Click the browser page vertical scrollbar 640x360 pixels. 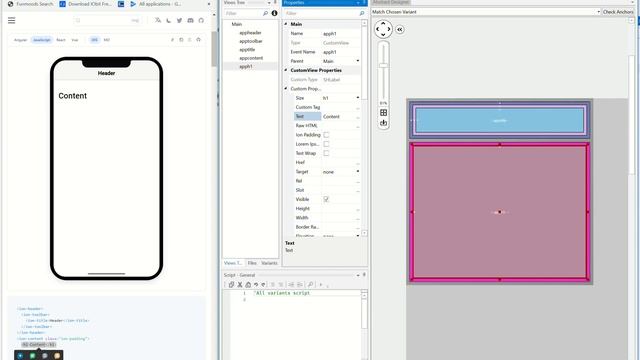[x=214, y=49]
